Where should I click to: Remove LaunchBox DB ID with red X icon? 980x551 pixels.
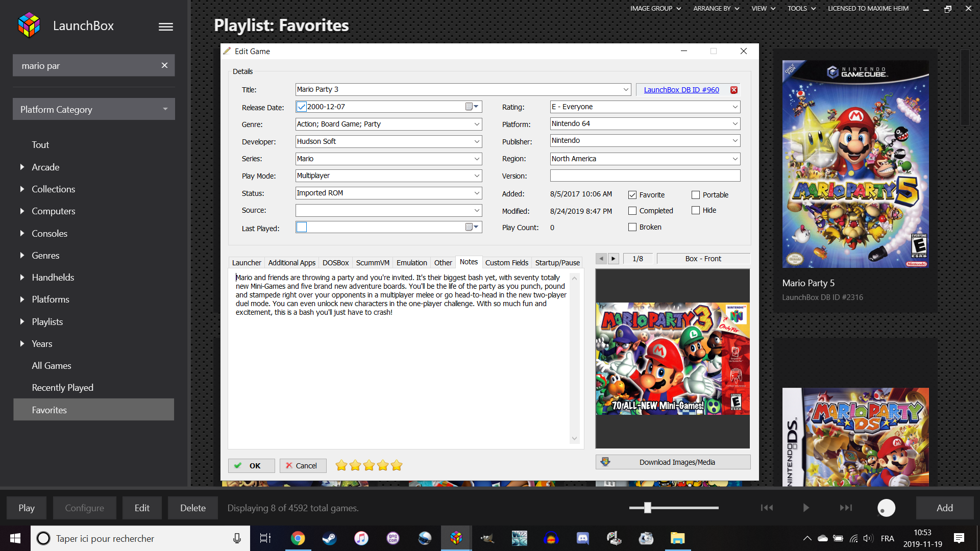[734, 90]
